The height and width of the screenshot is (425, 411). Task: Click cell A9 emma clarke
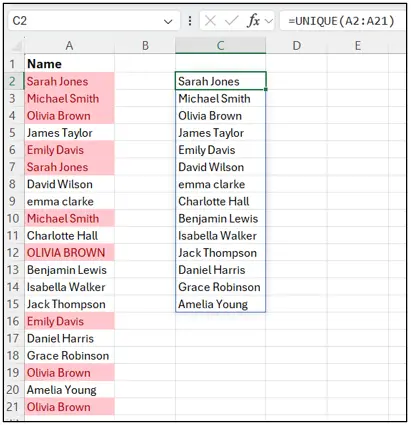[69, 201]
